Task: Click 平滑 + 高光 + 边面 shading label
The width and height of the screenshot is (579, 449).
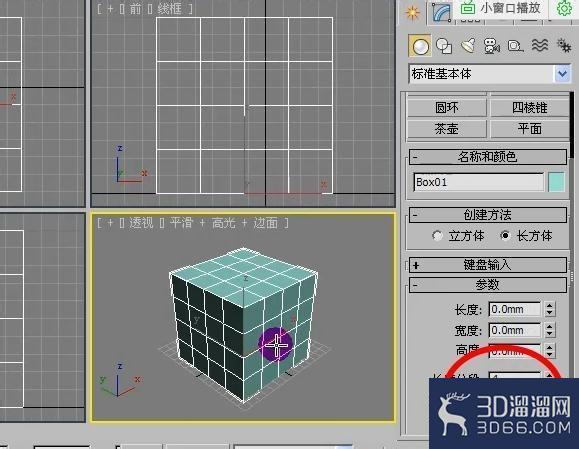Action: pos(224,223)
